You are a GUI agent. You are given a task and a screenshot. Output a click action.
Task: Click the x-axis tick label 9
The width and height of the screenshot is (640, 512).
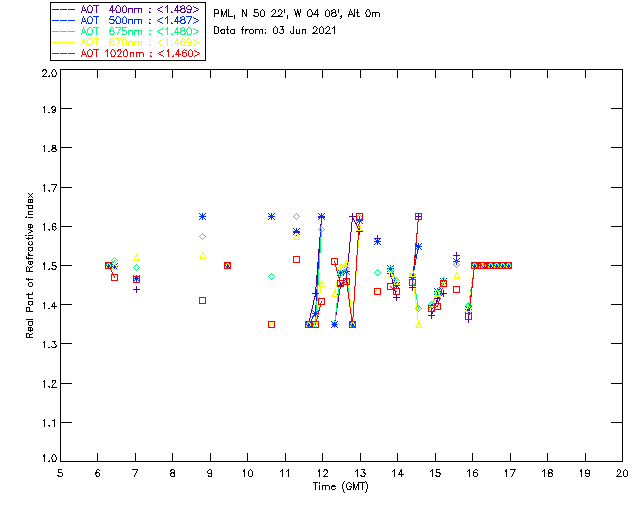(210, 473)
